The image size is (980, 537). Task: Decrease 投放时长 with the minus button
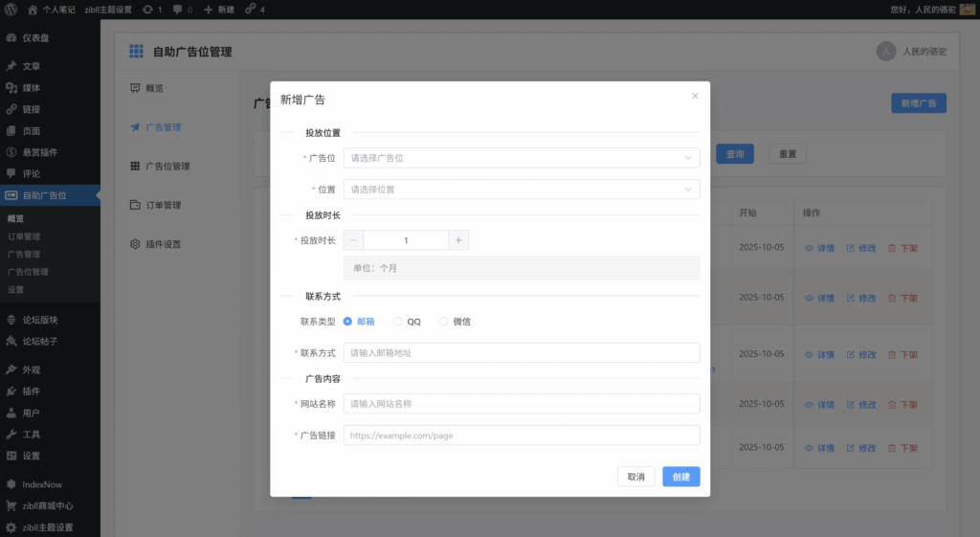pos(353,240)
